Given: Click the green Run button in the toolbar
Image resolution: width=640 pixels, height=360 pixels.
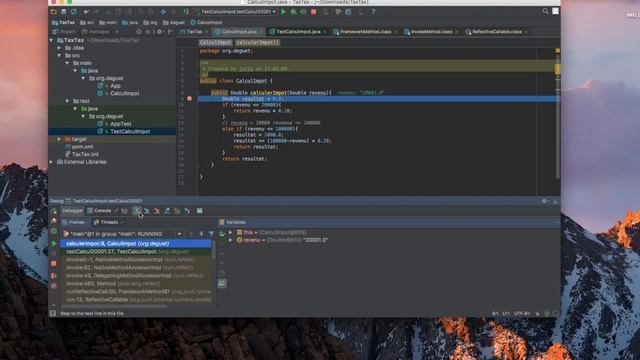Looking at the screenshot, I should click(283, 12).
